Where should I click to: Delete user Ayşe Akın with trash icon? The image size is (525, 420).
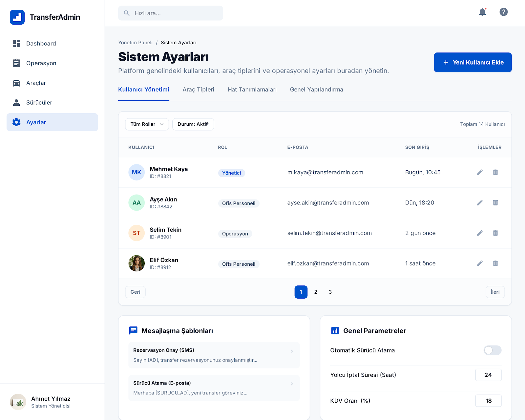[x=495, y=203]
